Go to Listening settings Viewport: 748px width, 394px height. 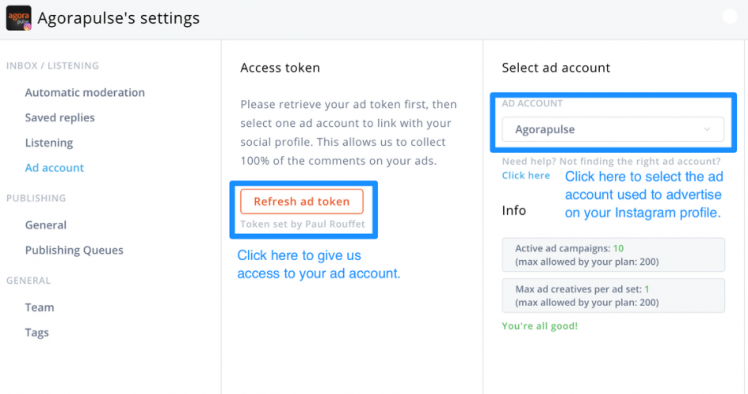49,143
